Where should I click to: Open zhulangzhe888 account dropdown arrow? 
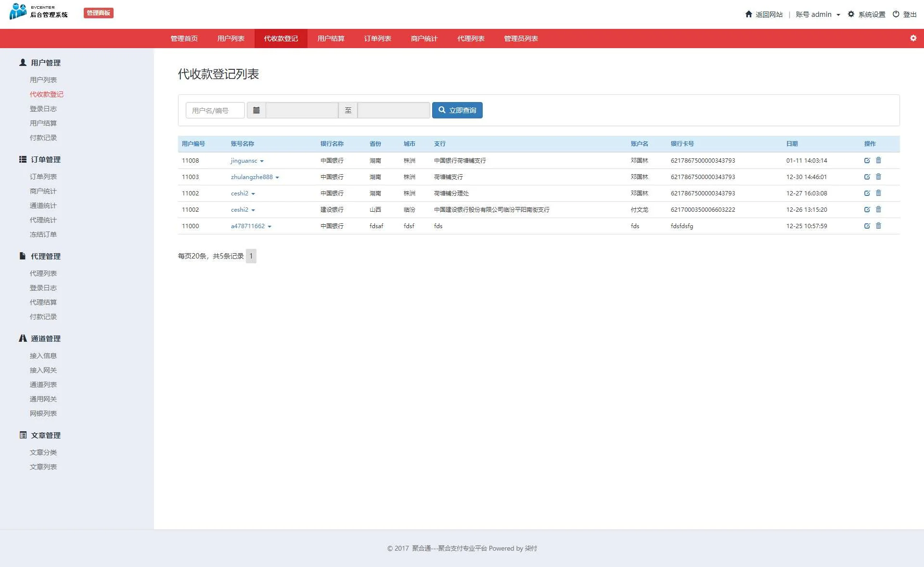(277, 178)
